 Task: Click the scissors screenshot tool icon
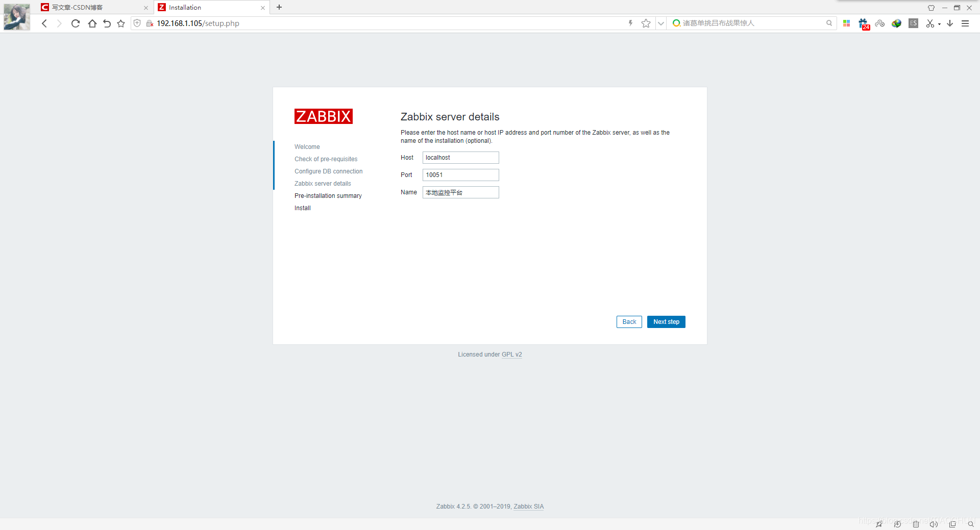pos(930,23)
